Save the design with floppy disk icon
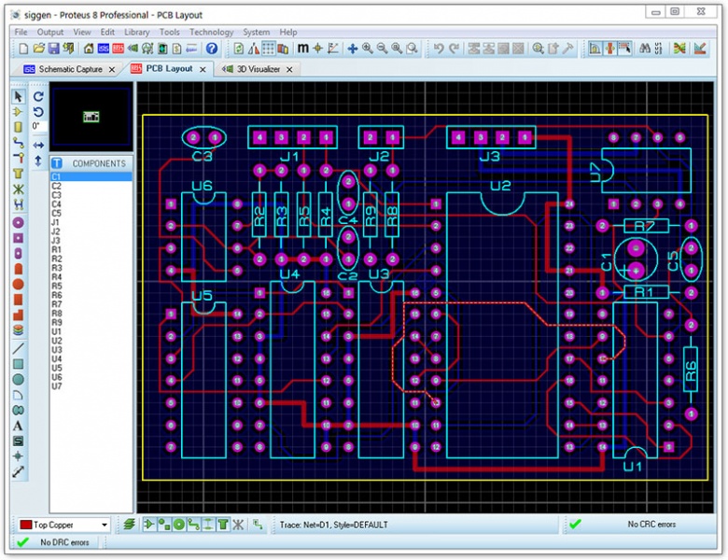 point(54,49)
